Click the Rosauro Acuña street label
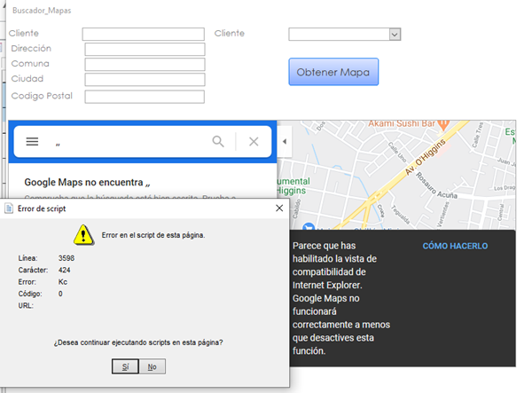532x393 pixels. [437, 185]
